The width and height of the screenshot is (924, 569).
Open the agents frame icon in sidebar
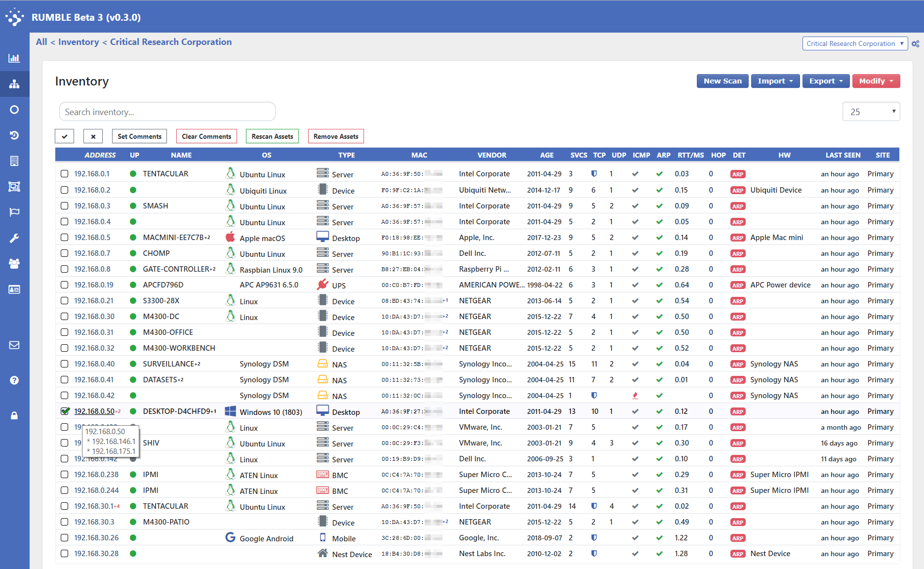pos(14,187)
